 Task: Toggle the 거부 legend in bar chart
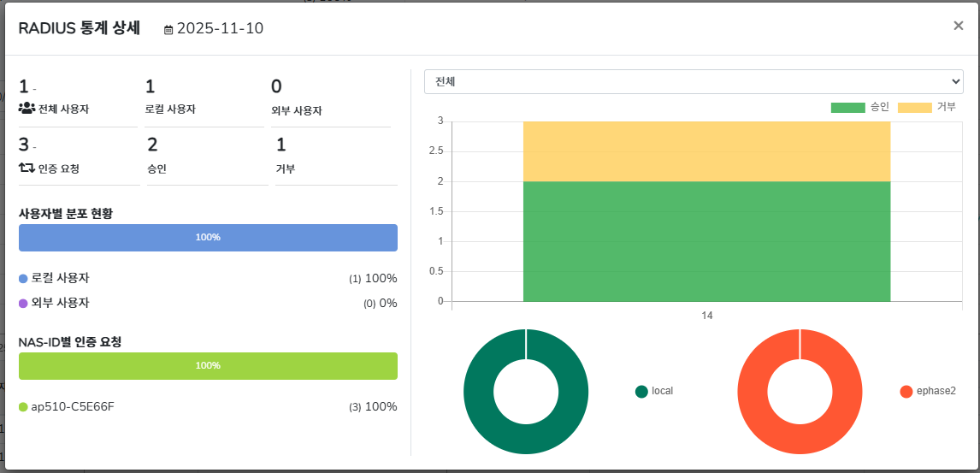pyautogui.click(x=927, y=107)
